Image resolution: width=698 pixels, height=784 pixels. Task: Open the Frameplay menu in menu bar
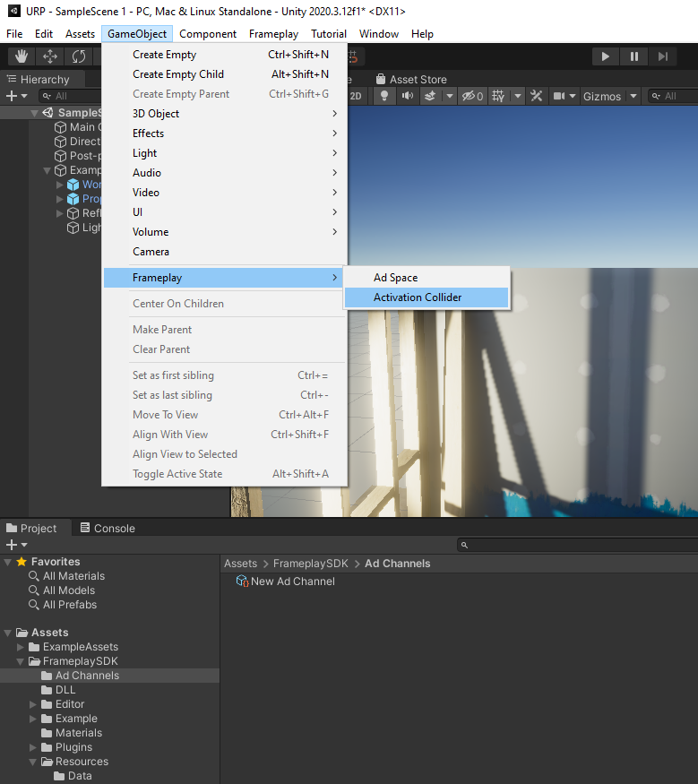pyautogui.click(x=273, y=34)
